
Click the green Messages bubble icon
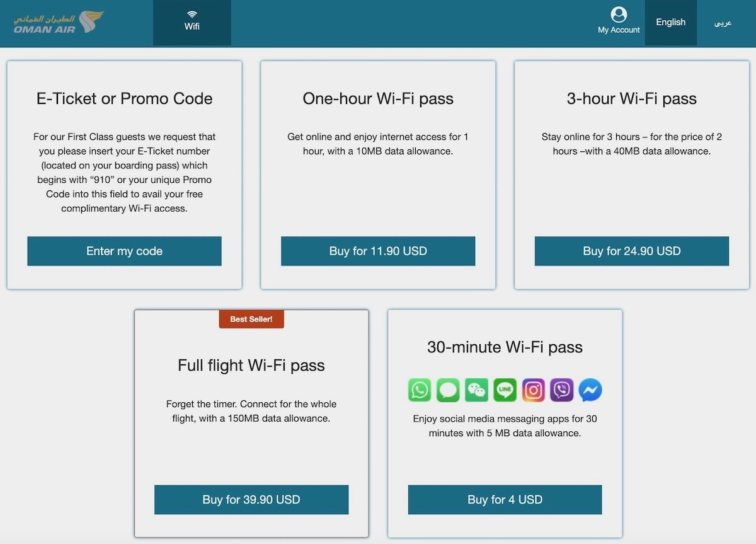point(448,390)
